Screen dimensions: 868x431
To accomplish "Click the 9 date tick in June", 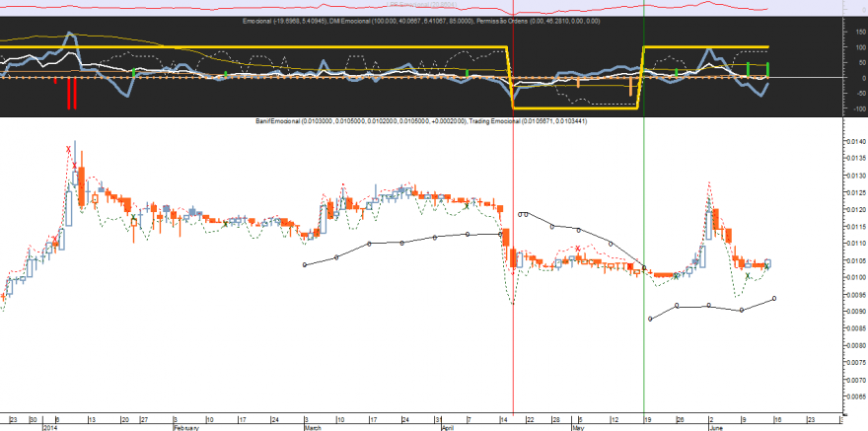I will [744, 419].
